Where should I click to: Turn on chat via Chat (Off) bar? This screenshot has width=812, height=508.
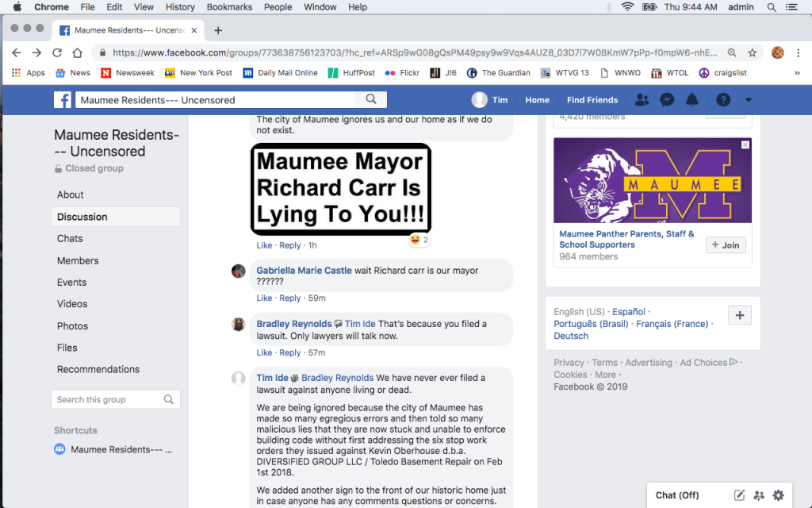(x=677, y=495)
